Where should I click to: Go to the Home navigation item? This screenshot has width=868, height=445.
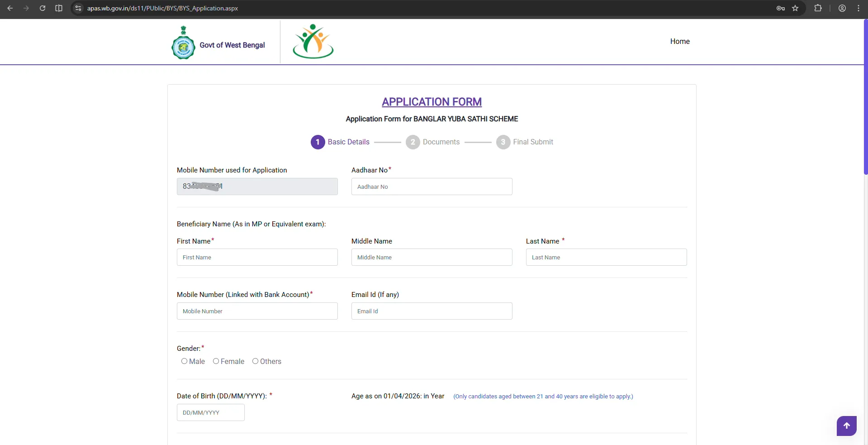tap(680, 41)
